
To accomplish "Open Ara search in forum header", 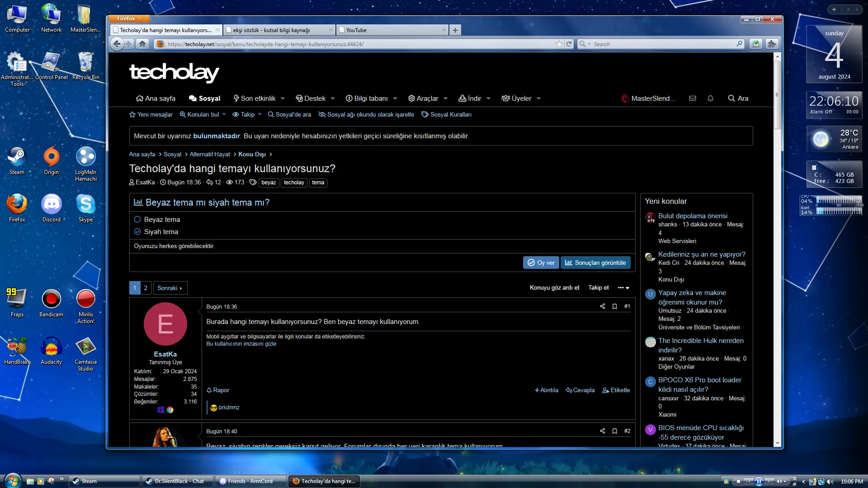I will pyautogui.click(x=738, y=99).
